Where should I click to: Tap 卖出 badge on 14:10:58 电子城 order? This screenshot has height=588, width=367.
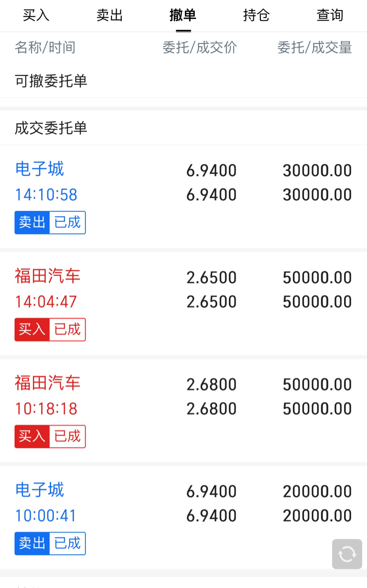coord(32,222)
